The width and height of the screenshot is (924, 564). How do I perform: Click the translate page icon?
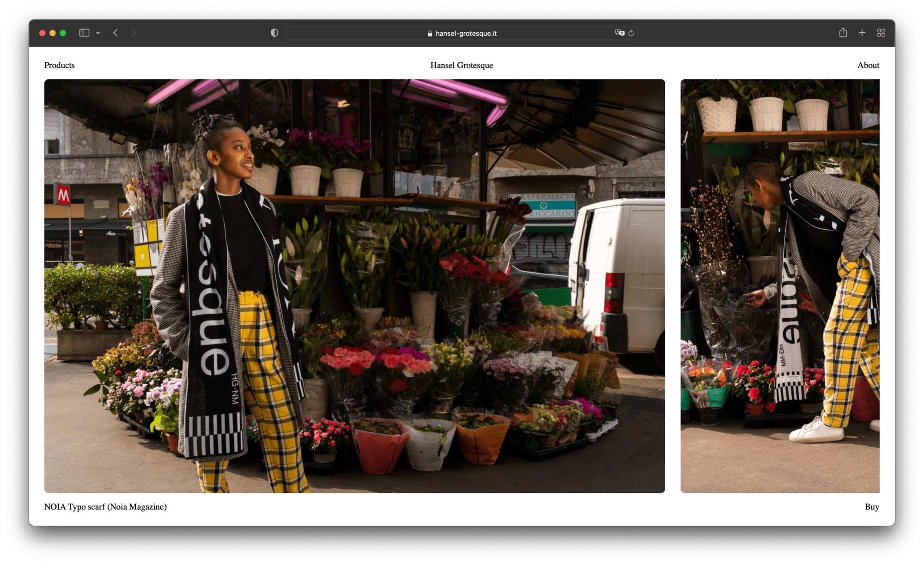coord(619,33)
